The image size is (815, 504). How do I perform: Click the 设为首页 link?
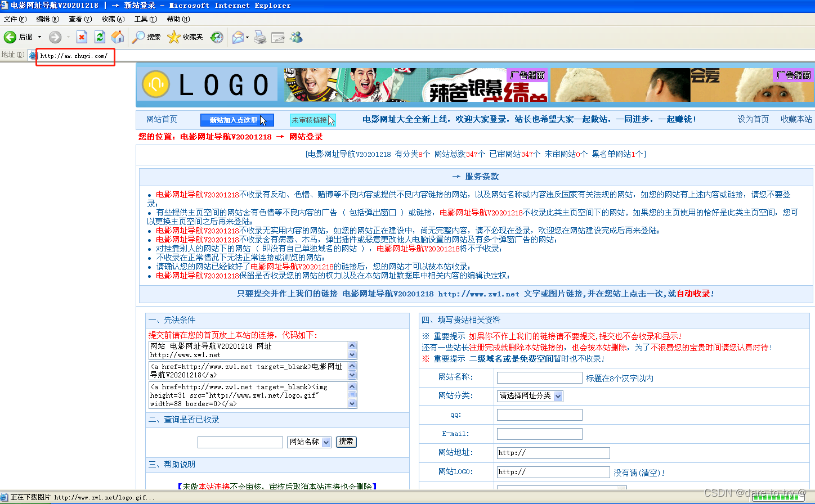point(753,119)
